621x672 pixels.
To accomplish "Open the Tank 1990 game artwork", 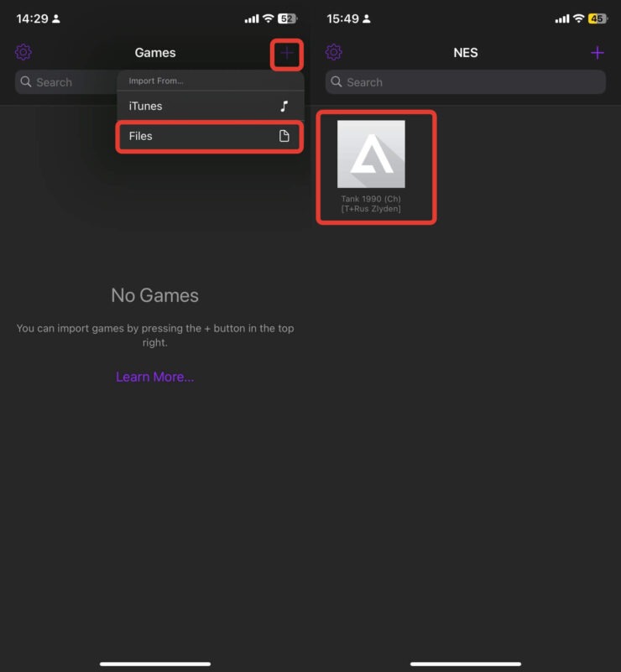I will coord(371,154).
